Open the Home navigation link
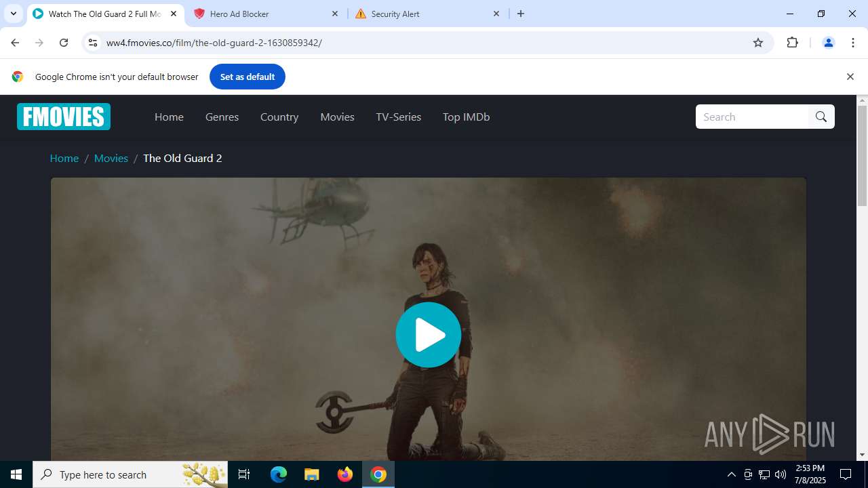Image resolution: width=868 pixels, height=488 pixels. (x=169, y=117)
